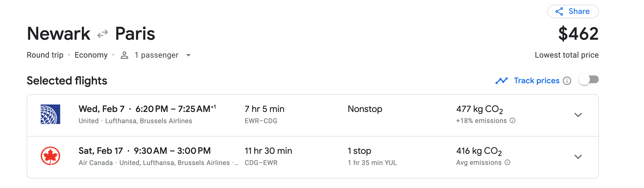Screen dimensions: 644x188
Task: Open the passenger count dropdown arrow
Action: pyautogui.click(x=188, y=55)
